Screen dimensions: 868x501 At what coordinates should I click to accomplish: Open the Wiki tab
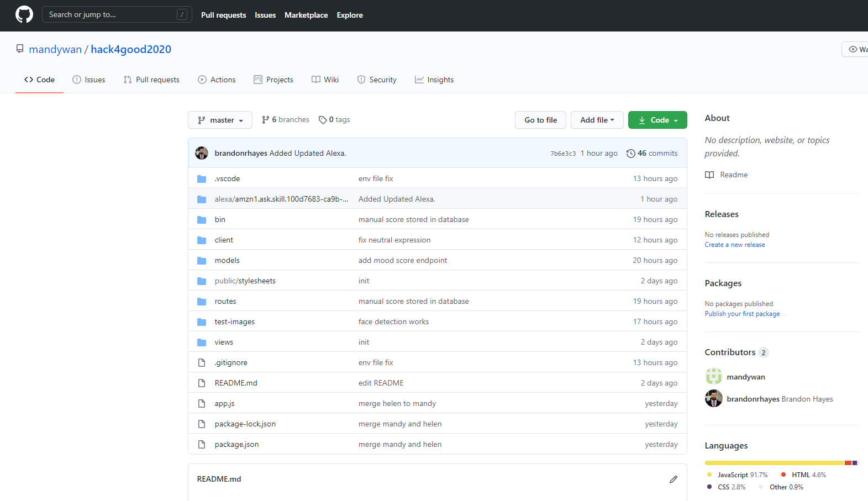click(x=325, y=80)
